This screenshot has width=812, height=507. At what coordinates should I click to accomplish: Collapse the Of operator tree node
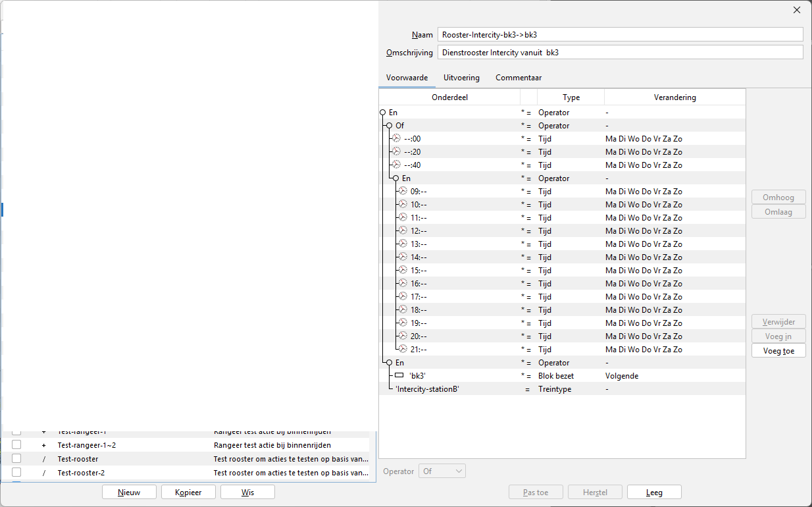coord(390,126)
